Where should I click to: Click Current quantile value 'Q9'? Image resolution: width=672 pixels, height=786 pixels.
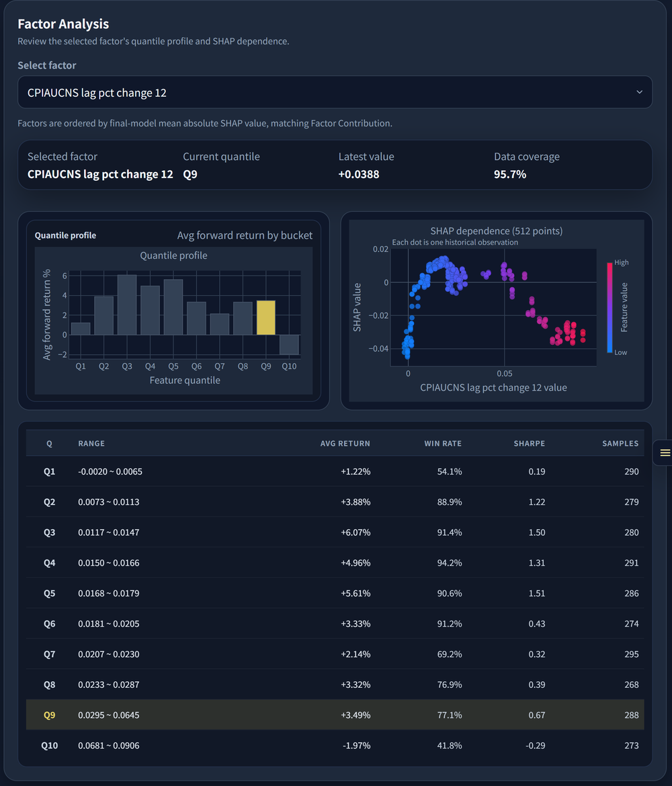pyautogui.click(x=190, y=174)
